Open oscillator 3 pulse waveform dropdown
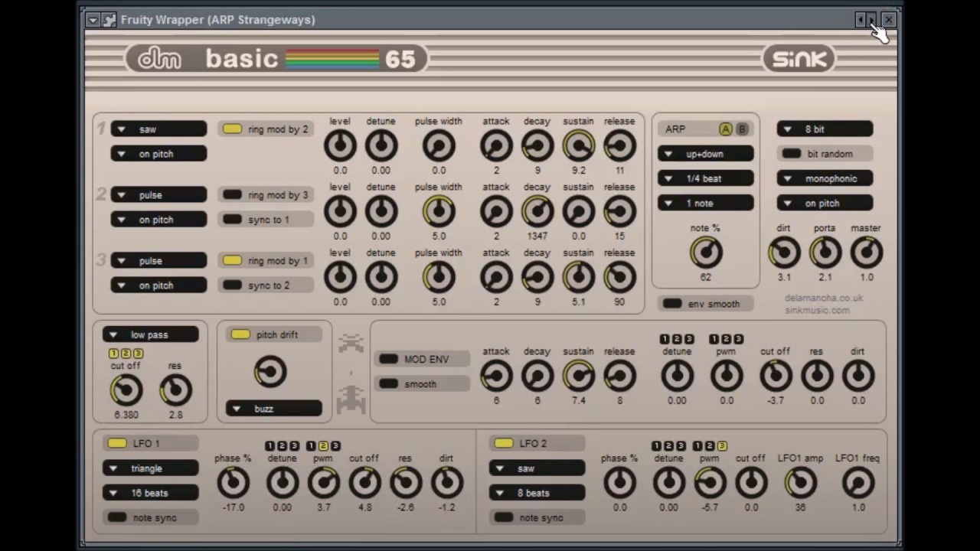 pyautogui.click(x=158, y=261)
